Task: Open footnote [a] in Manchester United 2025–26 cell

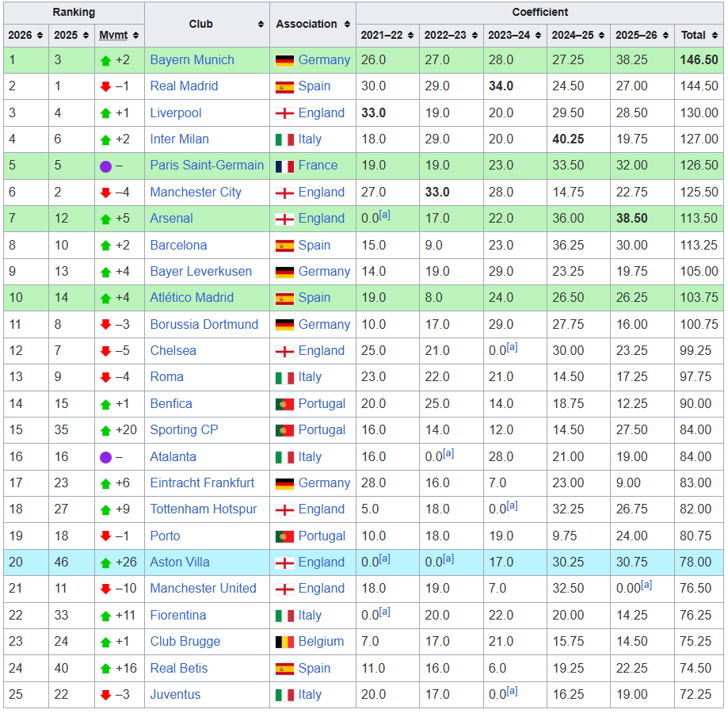Action: 646,585
